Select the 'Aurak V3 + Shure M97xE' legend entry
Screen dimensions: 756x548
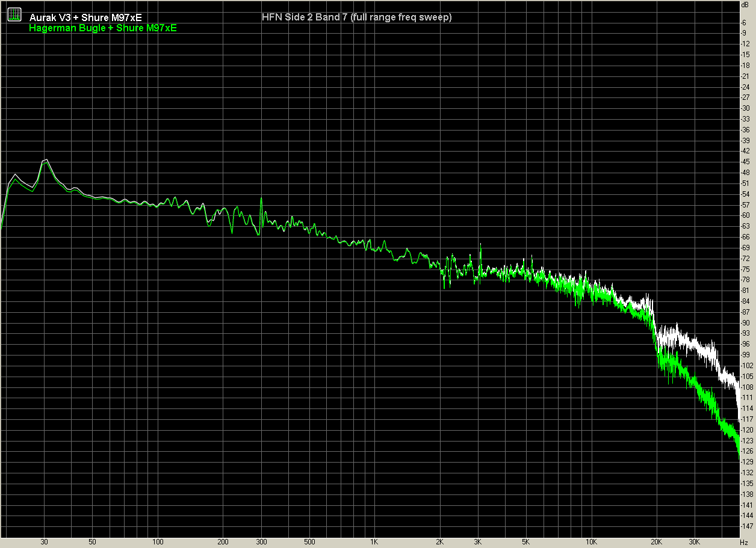tap(85, 17)
